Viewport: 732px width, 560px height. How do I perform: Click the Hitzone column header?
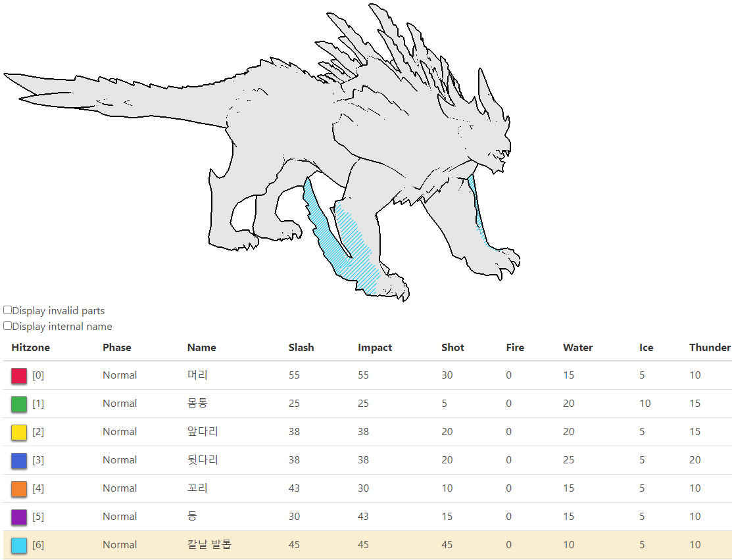click(31, 347)
